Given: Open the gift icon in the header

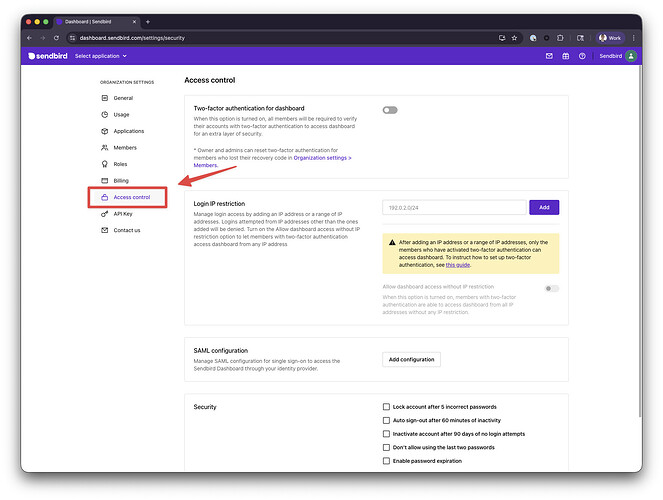Looking at the screenshot, I should point(565,56).
